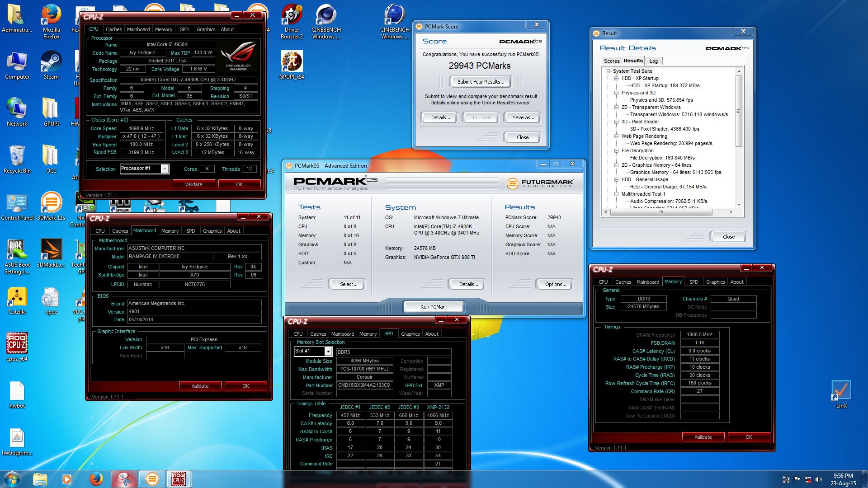The width and height of the screenshot is (868, 488).
Task: Click Validate in Memory CPU-Z window
Action: 703,437
